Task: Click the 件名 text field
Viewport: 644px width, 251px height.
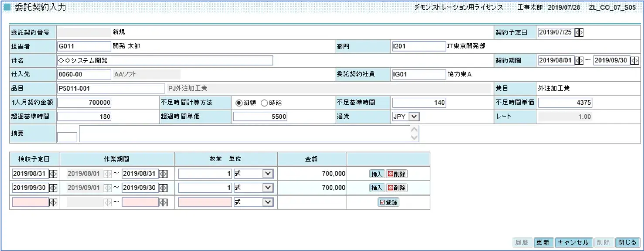Action: pos(165,60)
